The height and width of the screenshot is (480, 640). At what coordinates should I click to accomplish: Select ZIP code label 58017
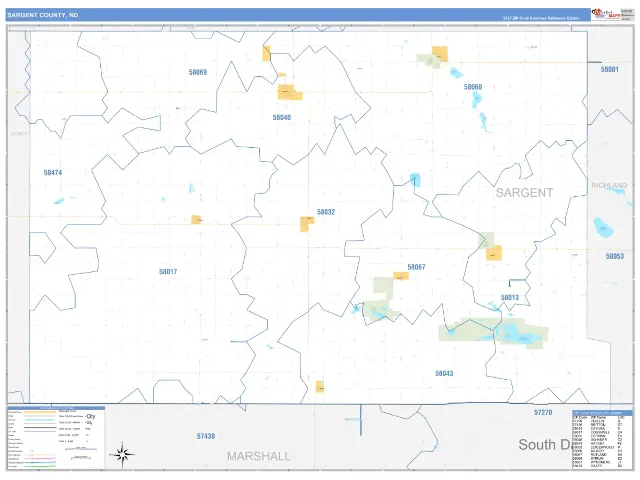(x=168, y=271)
